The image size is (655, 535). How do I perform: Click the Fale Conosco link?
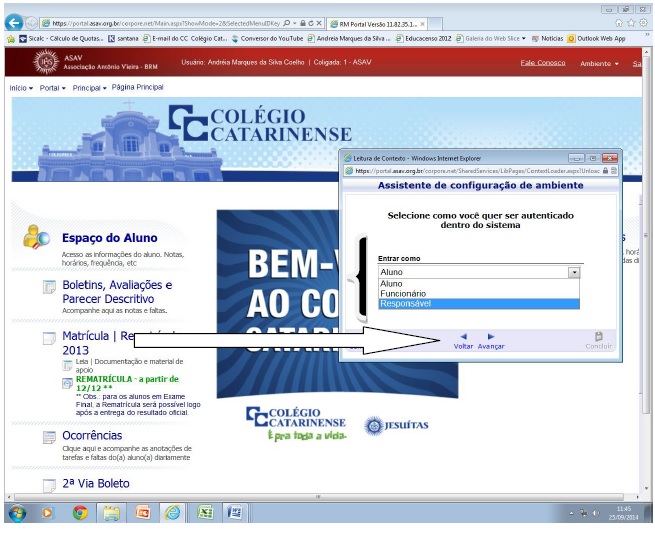pyautogui.click(x=543, y=63)
